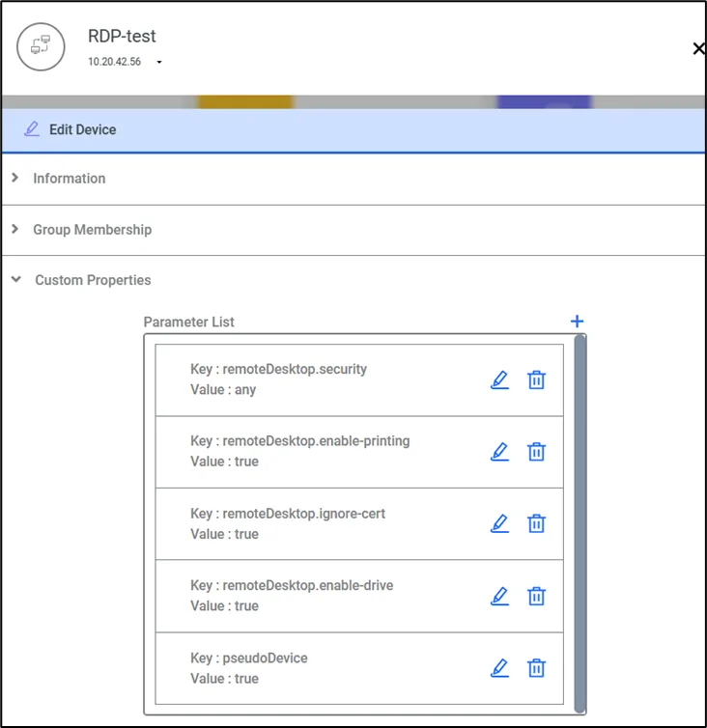
Task: Edit the pseudoDevice parameter
Action: [x=499, y=668]
